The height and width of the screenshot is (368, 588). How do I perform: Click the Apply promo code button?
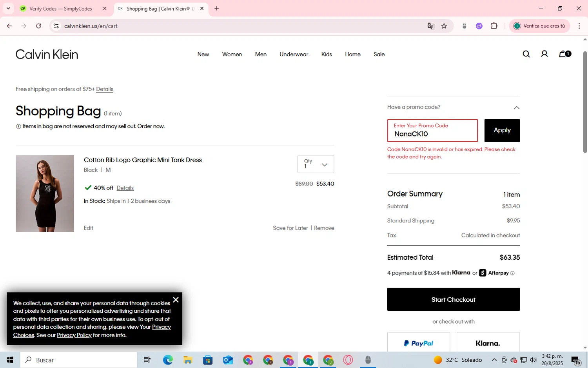[x=502, y=131]
